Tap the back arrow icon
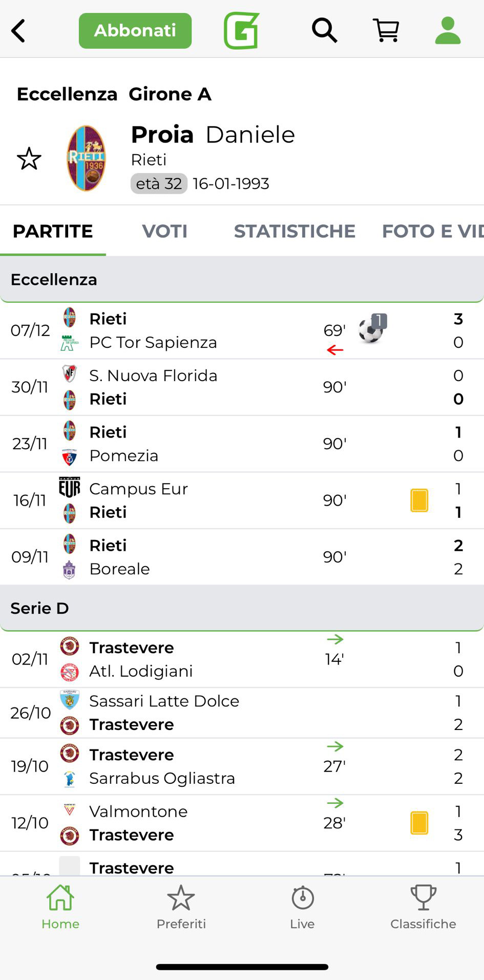 (x=19, y=31)
